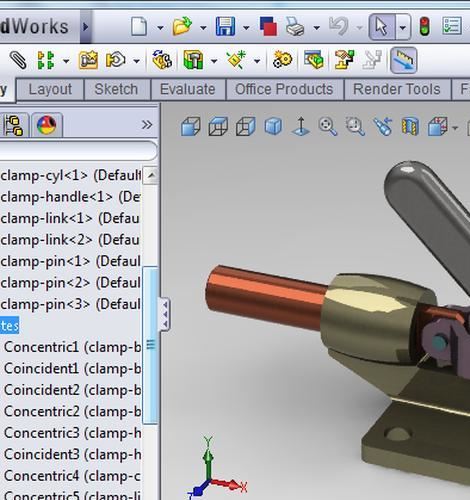Click the Smart Fasteners icon
470x500 pixels.
coord(88,60)
